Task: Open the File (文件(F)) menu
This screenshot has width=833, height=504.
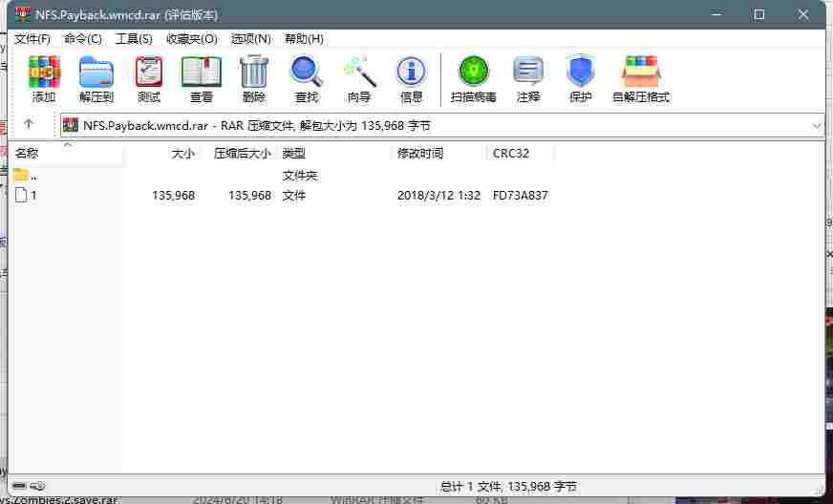Action: click(32, 39)
